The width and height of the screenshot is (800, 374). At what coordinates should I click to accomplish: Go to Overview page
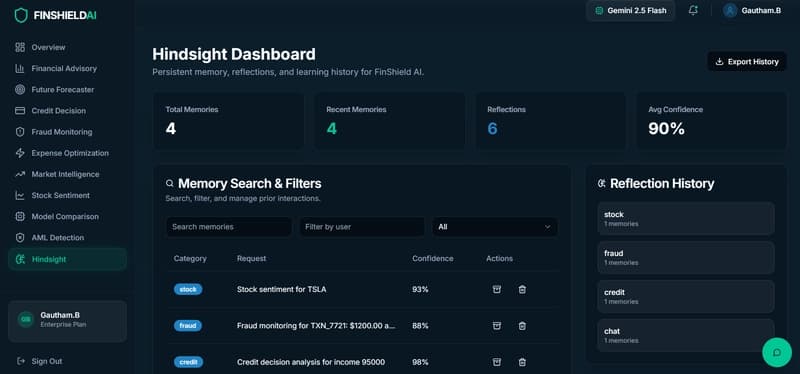coord(48,47)
